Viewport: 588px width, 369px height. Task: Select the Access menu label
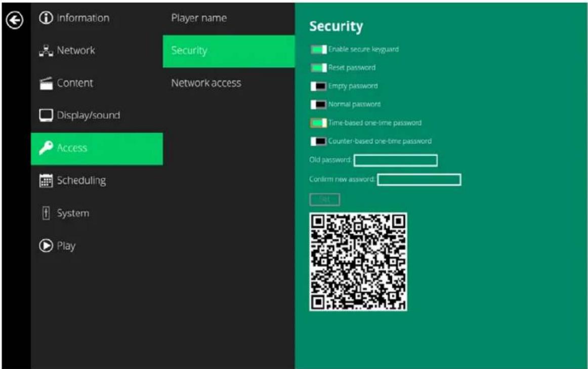tap(72, 148)
